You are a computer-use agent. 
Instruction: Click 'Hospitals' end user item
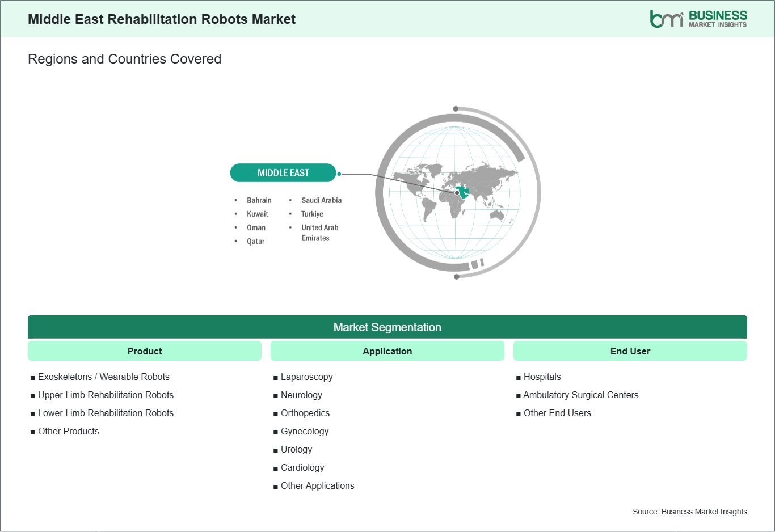click(x=542, y=377)
